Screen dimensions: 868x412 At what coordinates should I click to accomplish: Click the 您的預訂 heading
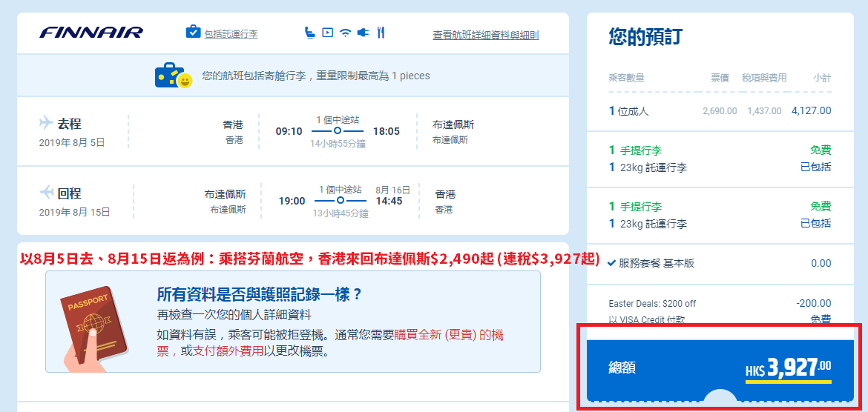click(x=645, y=36)
